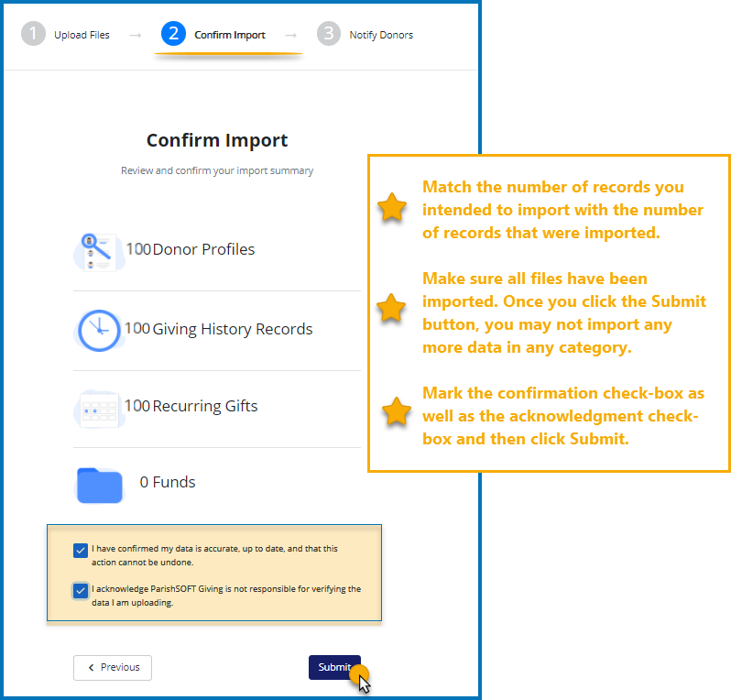Uncheck the ParishSOFT acknowledgment checkbox
The width and height of the screenshot is (731, 700).
tap(81, 591)
